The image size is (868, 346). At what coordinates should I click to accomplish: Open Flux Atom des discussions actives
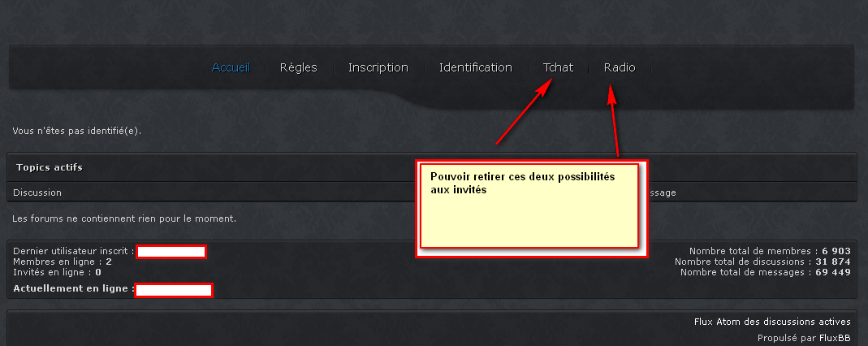click(772, 322)
